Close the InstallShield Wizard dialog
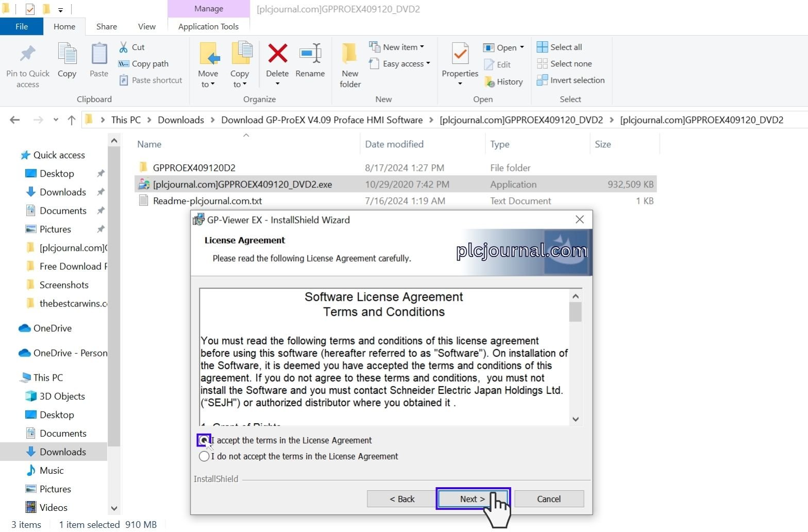808x532 pixels. coord(580,220)
